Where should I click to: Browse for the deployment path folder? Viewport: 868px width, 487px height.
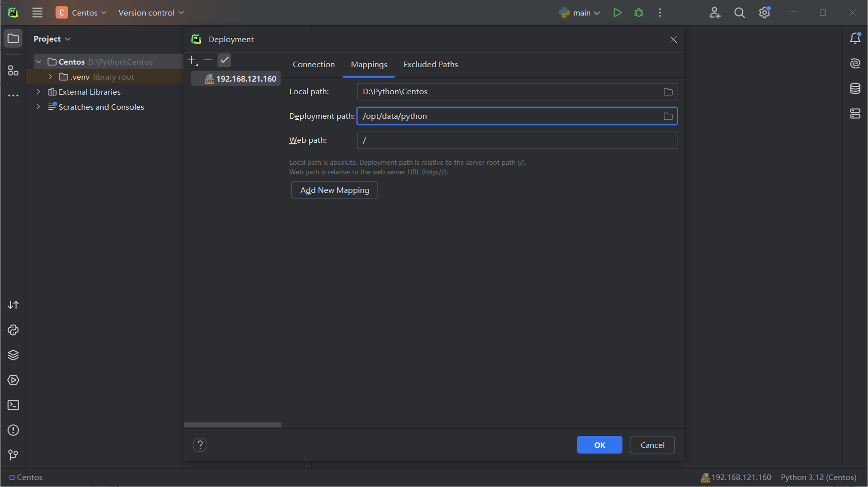coord(668,116)
